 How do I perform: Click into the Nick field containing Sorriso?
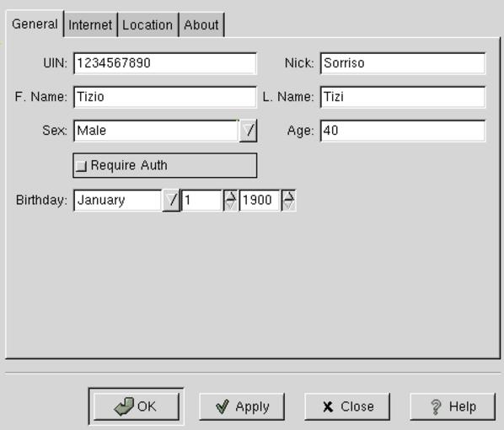point(403,63)
